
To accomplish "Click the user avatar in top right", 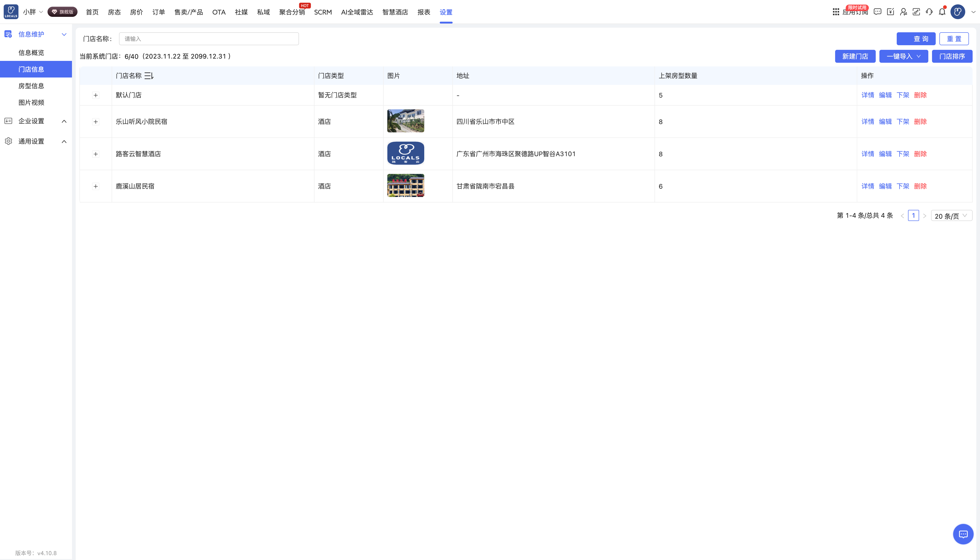I will click(x=958, y=12).
